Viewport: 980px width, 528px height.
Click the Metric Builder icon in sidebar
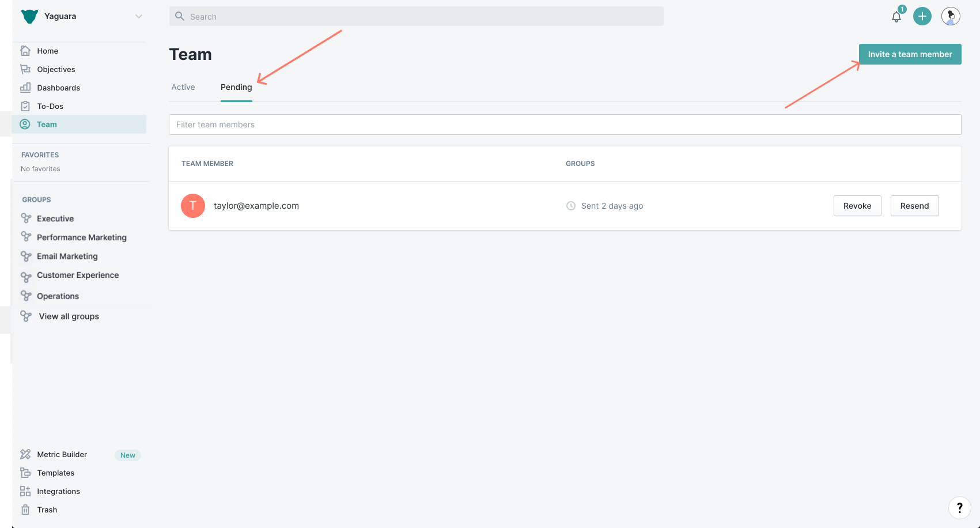[x=25, y=454]
